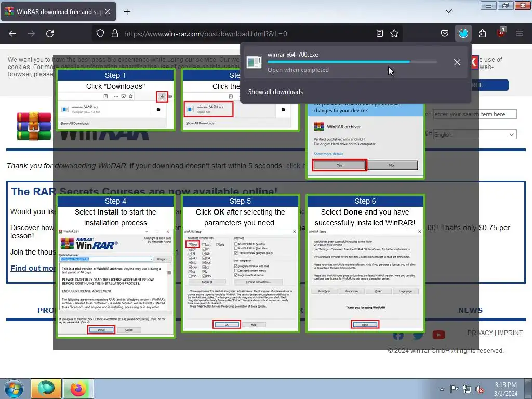Viewport: 532px width, 399px height.
Task: Click the Downloads progress toolbar icon
Action: tap(463, 34)
